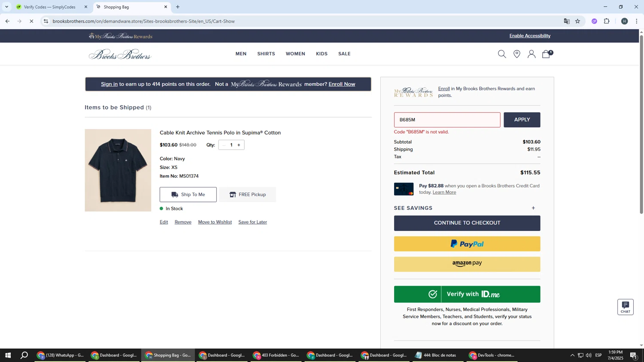Click Sign in link in banner
The width and height of the screenshot is (644, 362).
click(109, 84)
